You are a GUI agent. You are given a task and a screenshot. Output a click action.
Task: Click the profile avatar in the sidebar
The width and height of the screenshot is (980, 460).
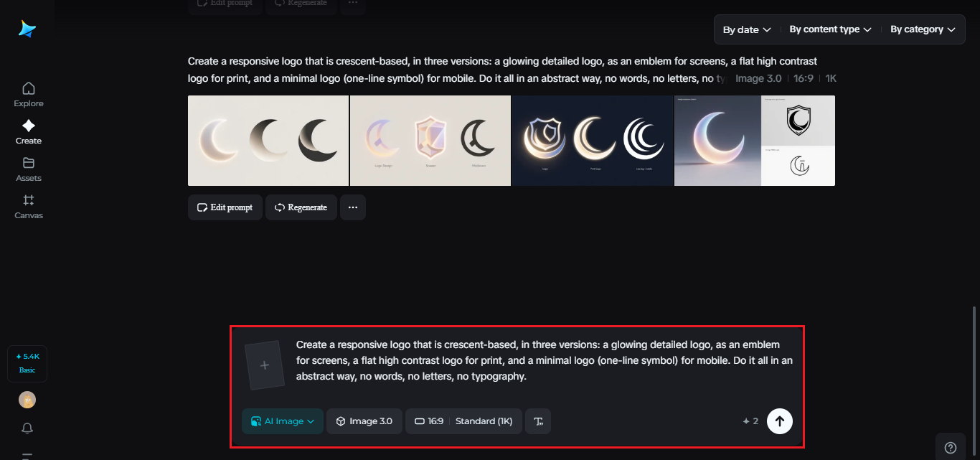27,400
